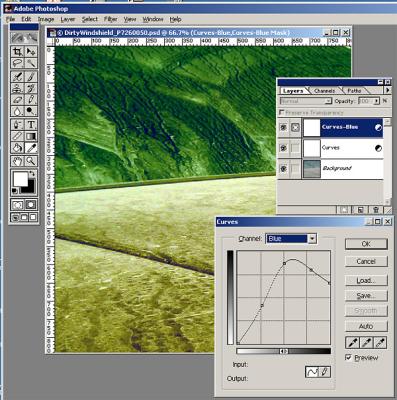Select the Type tool
Image resolution: width=397 pixels, height=400 pixels.
click(x=31, y=125)
